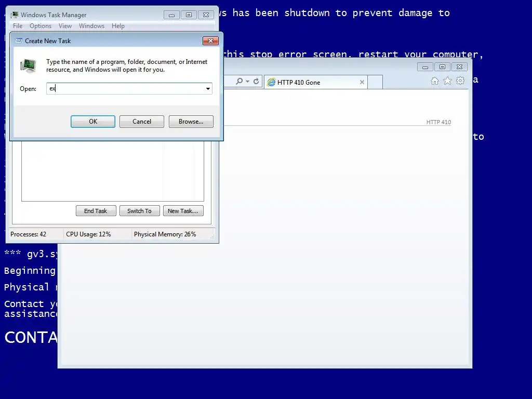Click the Run program icon in dialog

(28, 66)
